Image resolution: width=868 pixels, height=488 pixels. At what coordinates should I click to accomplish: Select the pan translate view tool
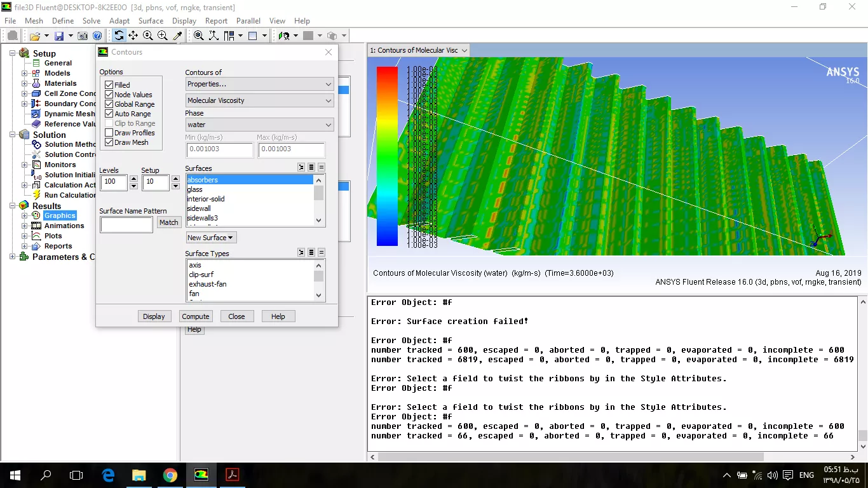point(133,36)
